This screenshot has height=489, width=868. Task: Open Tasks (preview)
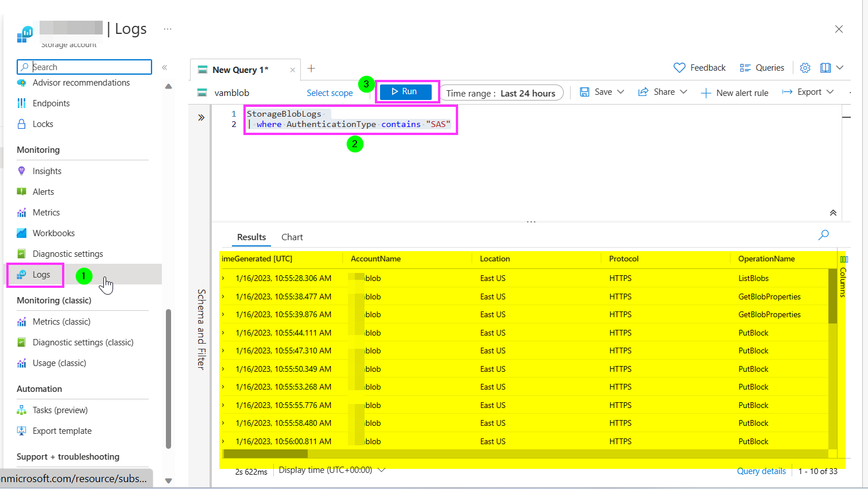pos(60,410)
